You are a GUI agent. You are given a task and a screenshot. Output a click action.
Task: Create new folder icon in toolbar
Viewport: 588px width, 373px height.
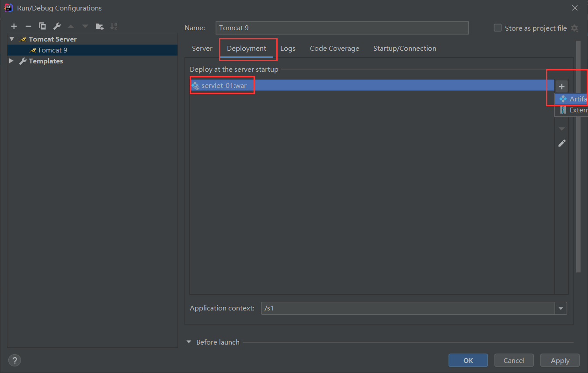pyautogui.click(x=100, y=26)
